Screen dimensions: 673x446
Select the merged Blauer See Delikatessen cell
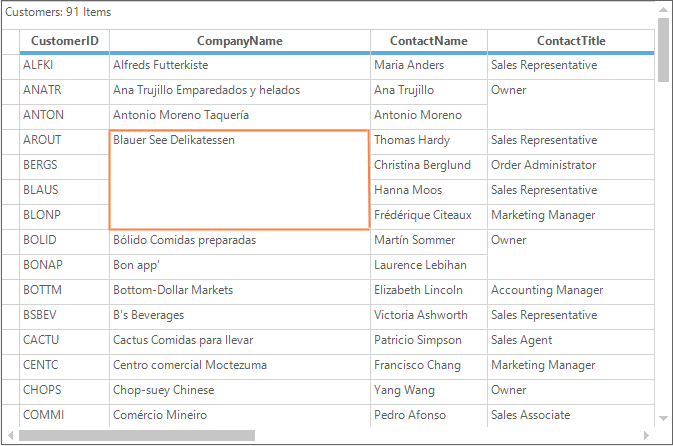[x=239, y=179]
